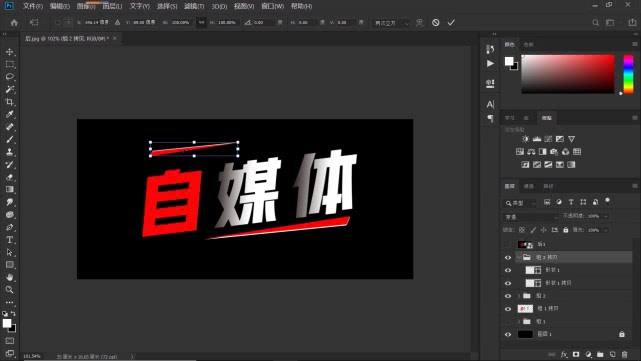Select the Eyedropper tool
The height and width of the screenshot is (361, 641).
pos(10,114)
